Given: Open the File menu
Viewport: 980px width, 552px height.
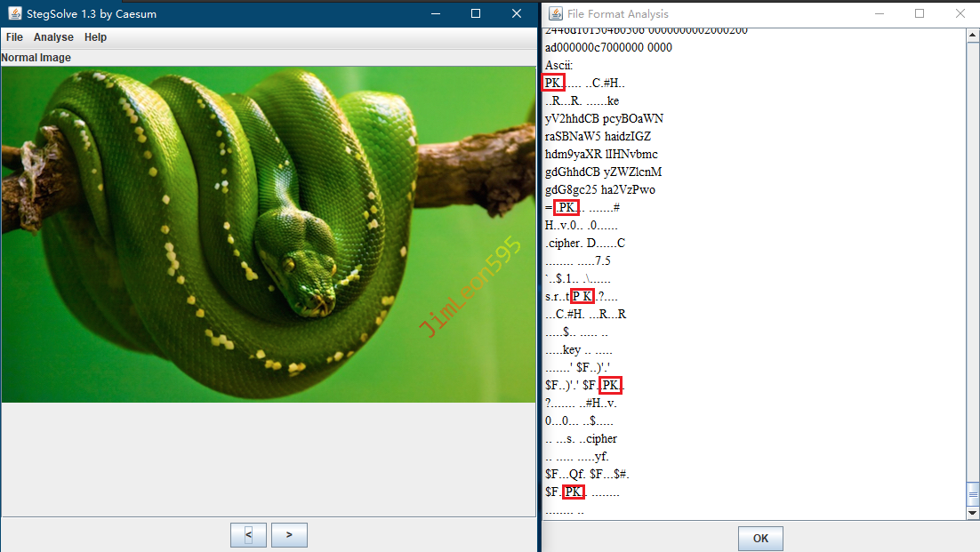Looking at the screenshot, I should tap(14, 37).
